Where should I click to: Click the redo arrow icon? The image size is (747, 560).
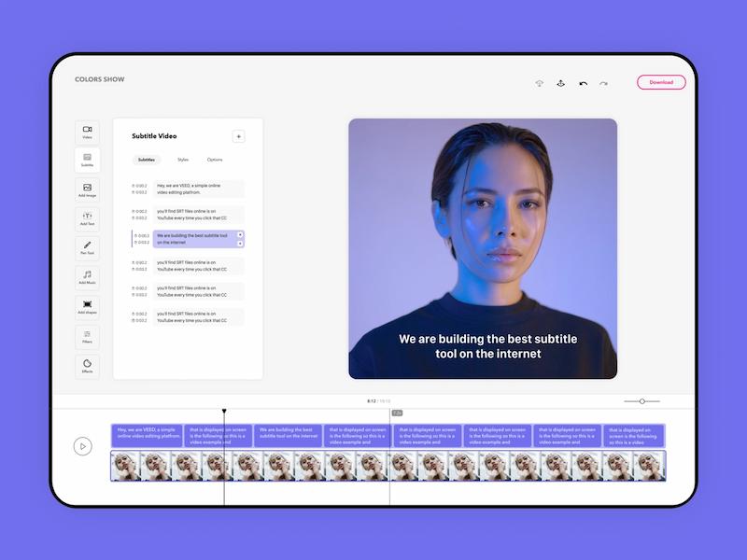click(603, 83)
